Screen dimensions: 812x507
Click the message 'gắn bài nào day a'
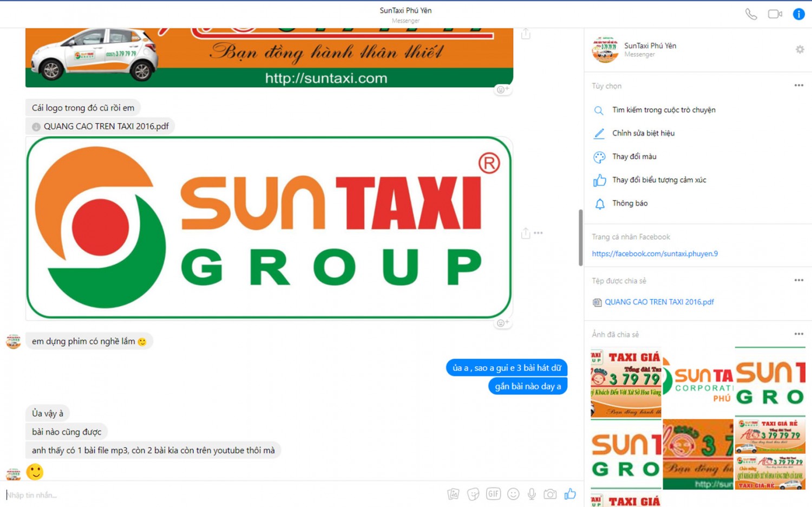click(528, 386)
